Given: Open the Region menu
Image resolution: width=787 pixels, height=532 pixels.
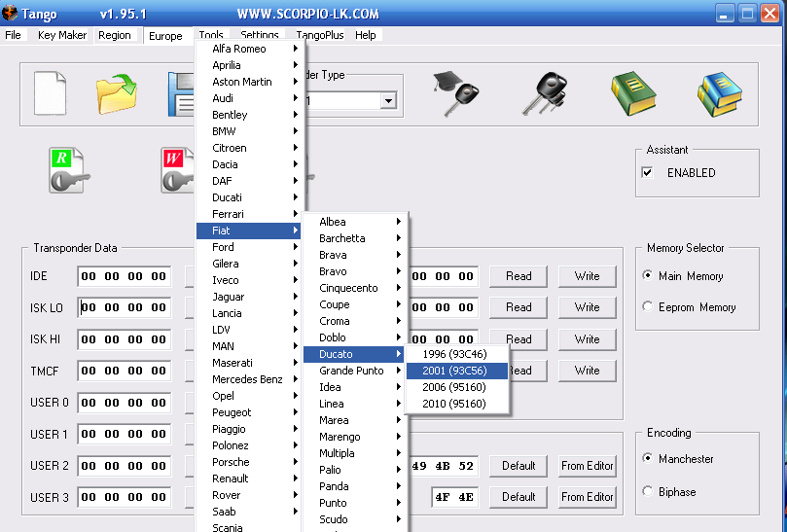Looking at the screenshot, I should (115, 35).
